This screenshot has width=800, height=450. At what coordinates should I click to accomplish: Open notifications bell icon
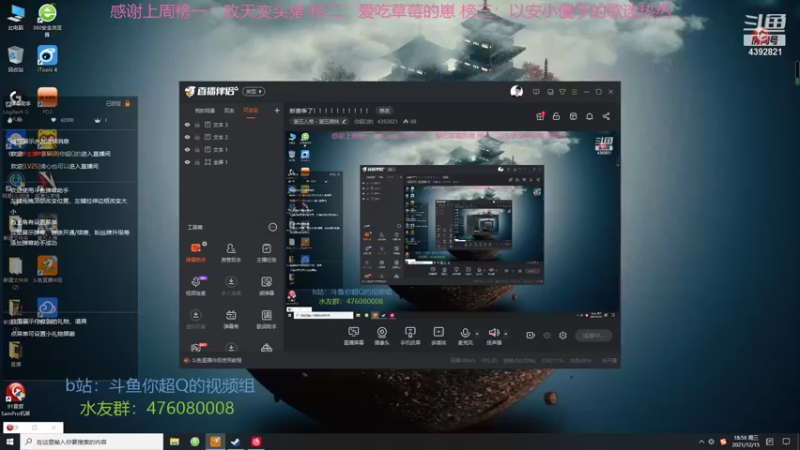589,116
